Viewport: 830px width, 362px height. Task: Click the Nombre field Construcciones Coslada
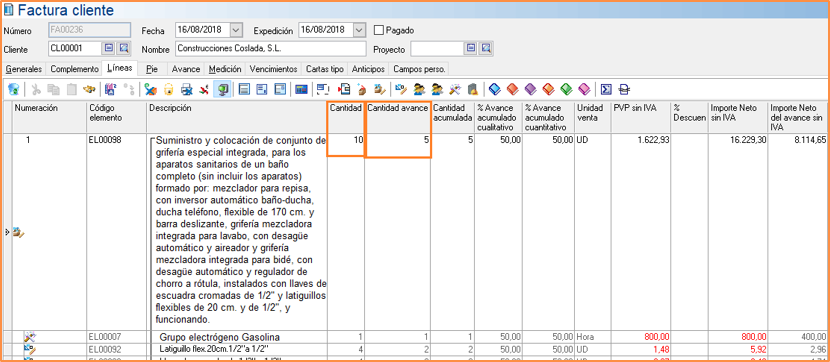click(270, 49)
